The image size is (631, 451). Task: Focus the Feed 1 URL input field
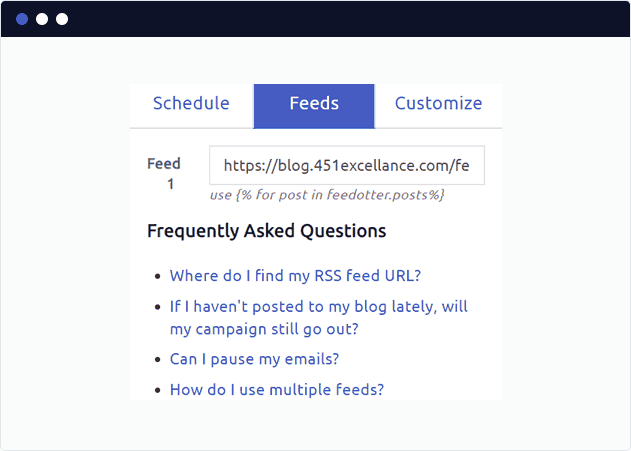347,165
